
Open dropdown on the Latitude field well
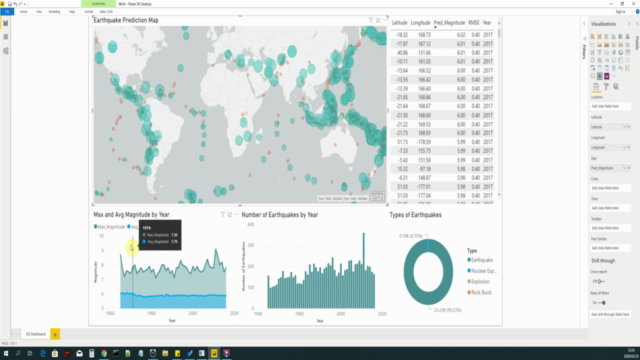624,127
